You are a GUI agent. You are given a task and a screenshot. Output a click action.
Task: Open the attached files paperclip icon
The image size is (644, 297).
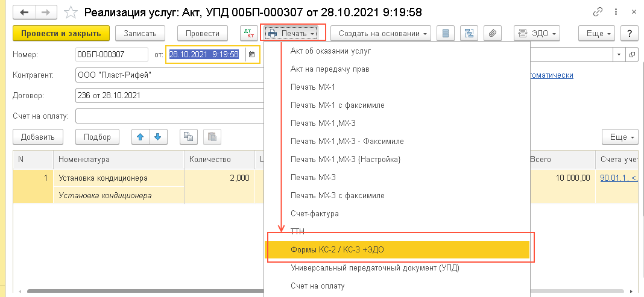492,34
